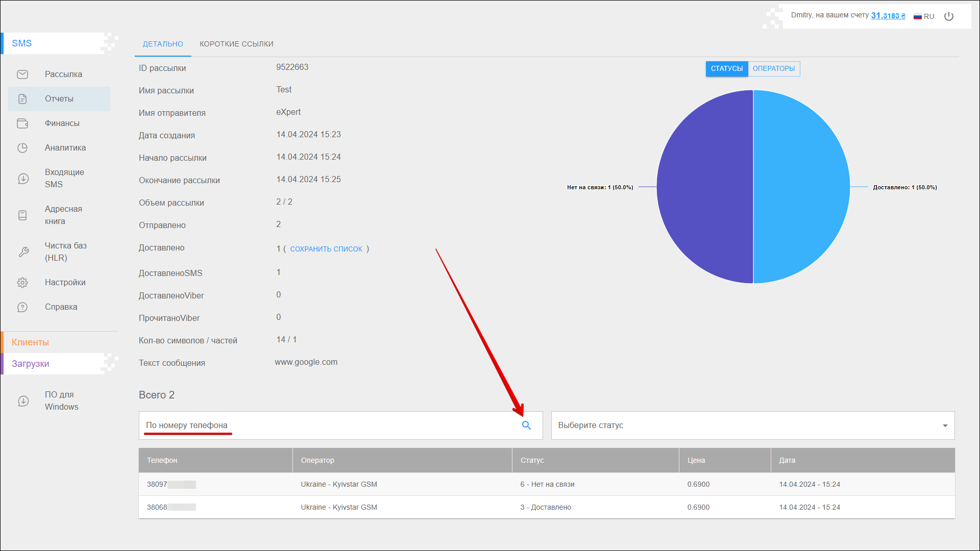Click the СОХРАНИТЬ СПИСОК link
The height and width of the screenshot is (551, 980).
(326, 249)
